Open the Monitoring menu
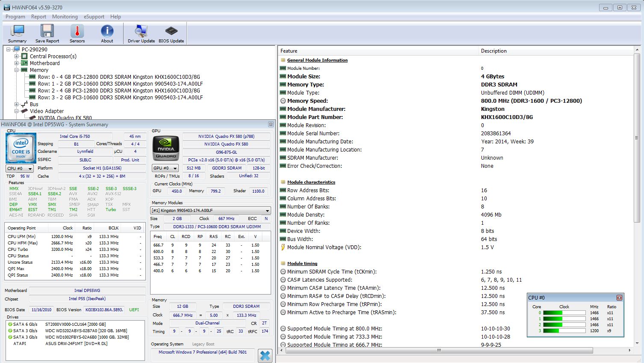 coord(65,17)
